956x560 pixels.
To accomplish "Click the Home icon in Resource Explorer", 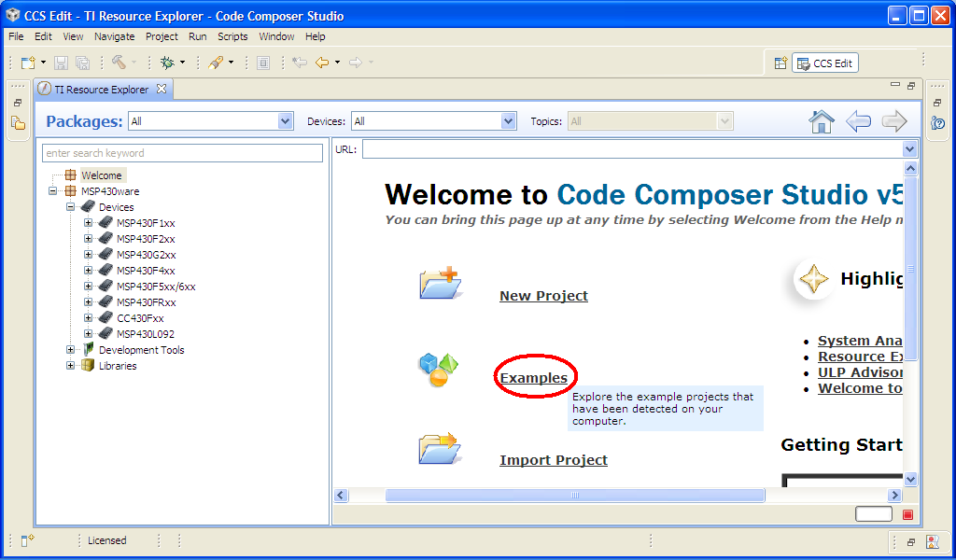I will point(822,121).
